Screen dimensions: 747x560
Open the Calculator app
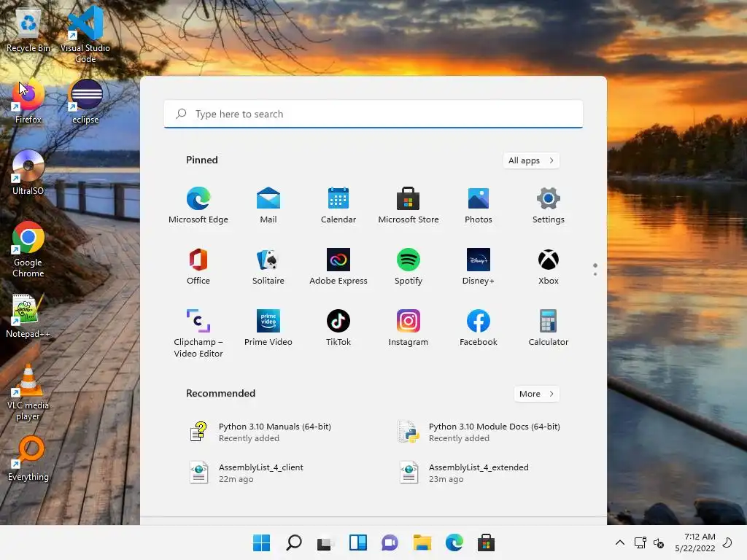[549, 327]
